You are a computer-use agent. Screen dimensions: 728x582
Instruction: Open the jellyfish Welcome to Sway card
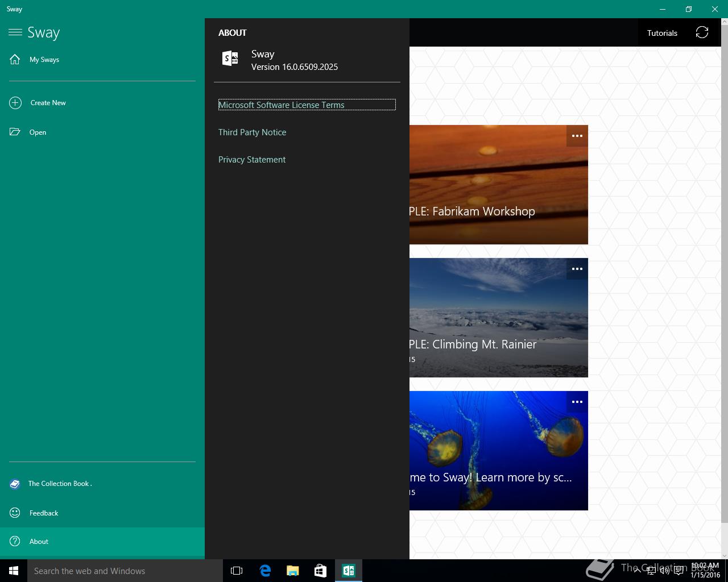[x=498, y=451]
